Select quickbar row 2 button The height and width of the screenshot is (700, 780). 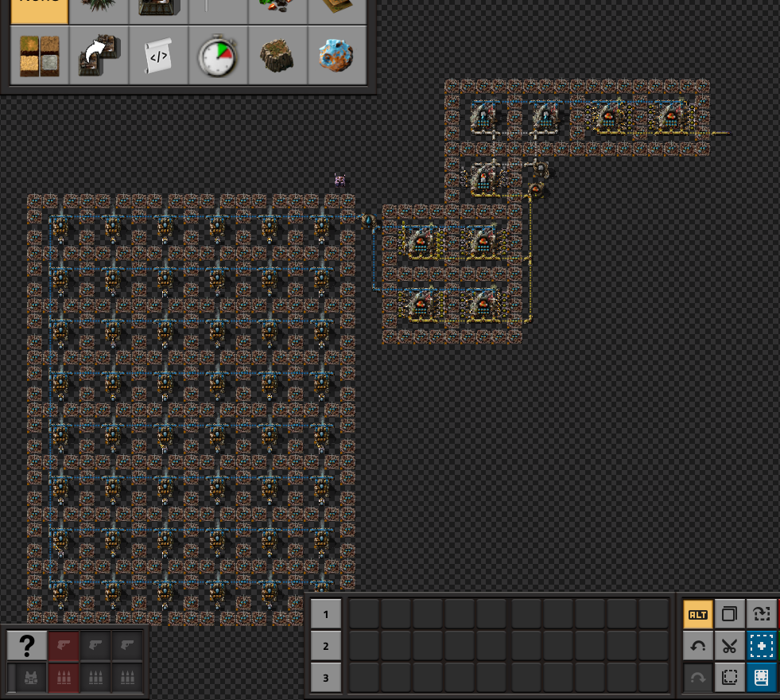(326, 646)
